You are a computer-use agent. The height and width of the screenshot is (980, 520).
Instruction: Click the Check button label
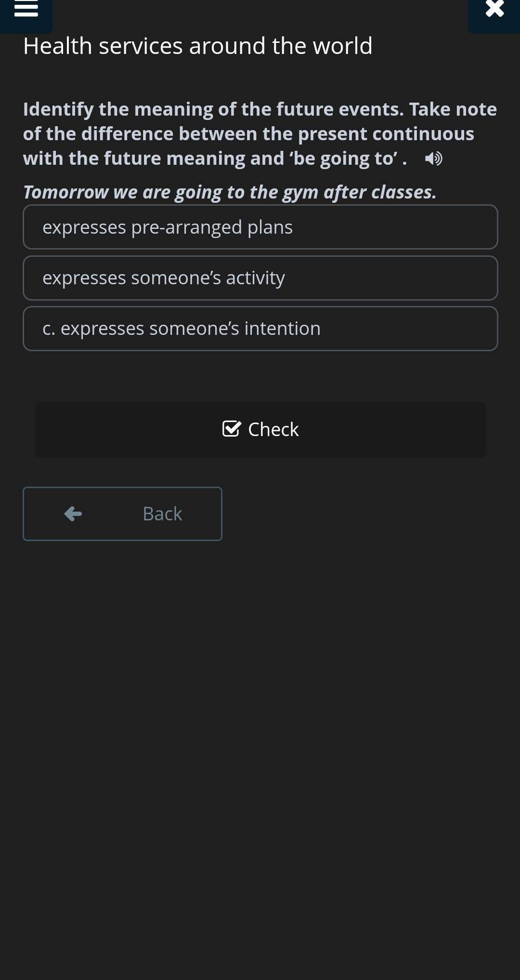pos(273,429)
